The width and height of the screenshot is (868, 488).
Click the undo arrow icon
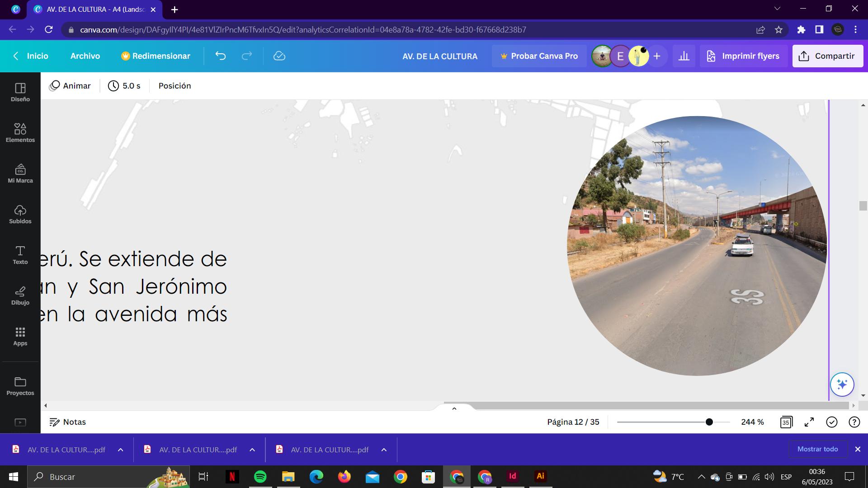220,56
